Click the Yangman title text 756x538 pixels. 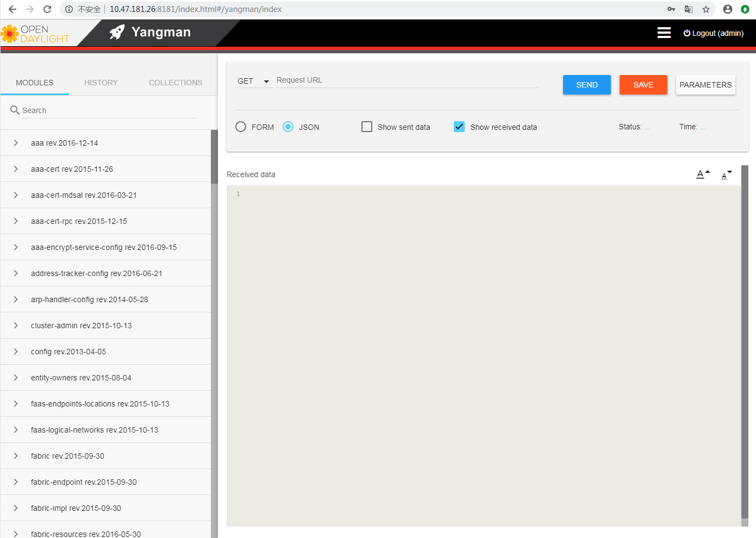(161, 32)
